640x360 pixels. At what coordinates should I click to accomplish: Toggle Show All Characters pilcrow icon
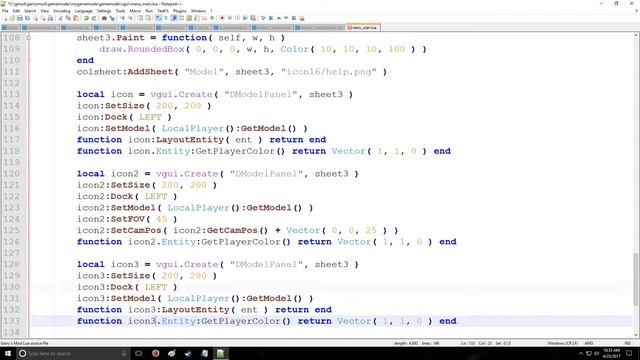(166, 18)
